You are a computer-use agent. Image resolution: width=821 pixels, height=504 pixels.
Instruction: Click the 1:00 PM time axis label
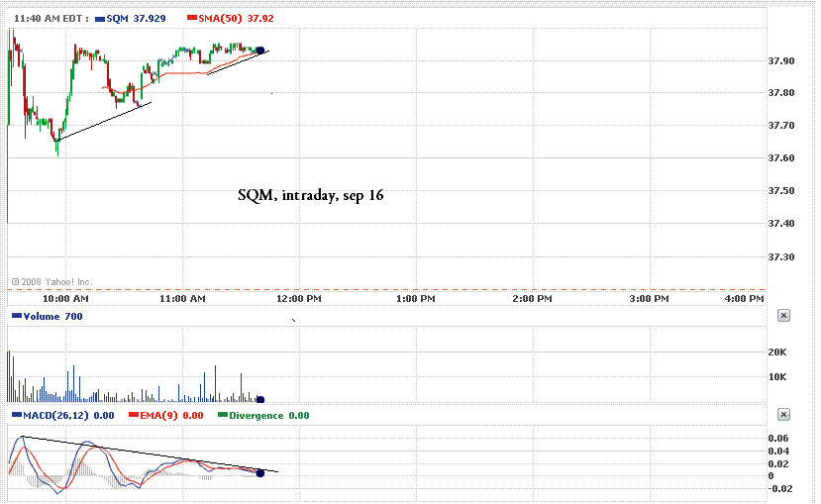tap(416, 299)
